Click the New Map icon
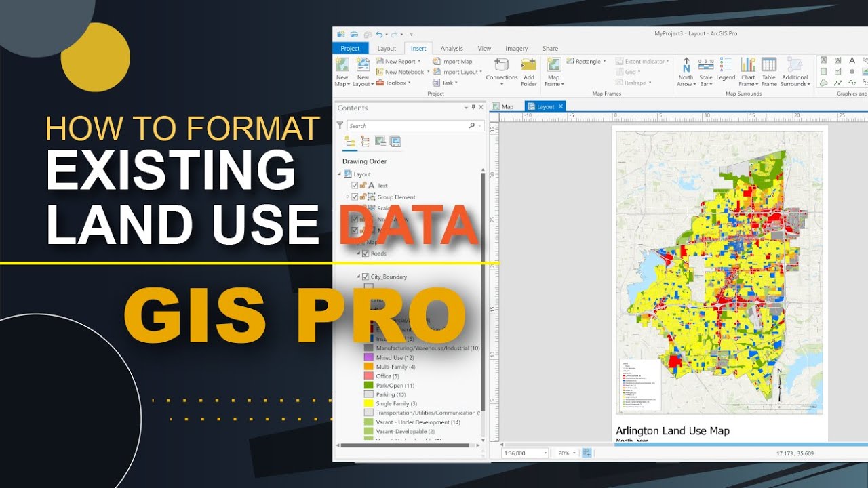This screenshot has height=488, width=868. point(342,64)
